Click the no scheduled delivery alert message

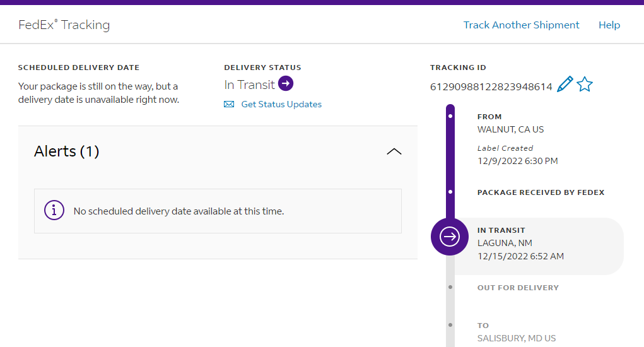pos(179,211)
